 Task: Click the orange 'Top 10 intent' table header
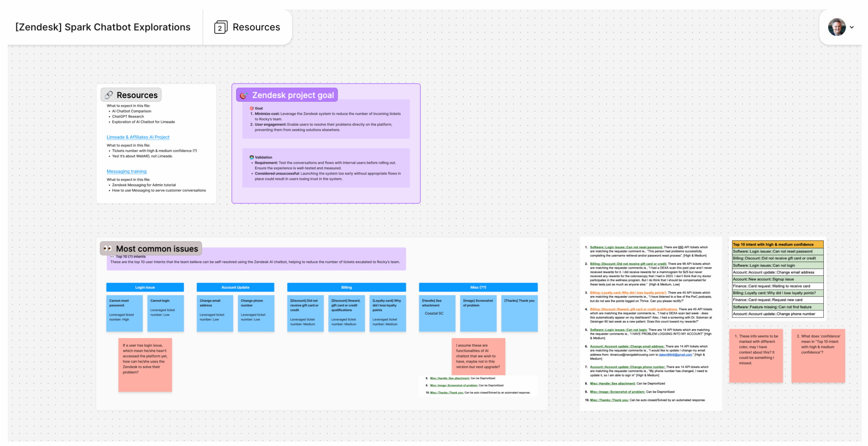[x=778, y=245]
